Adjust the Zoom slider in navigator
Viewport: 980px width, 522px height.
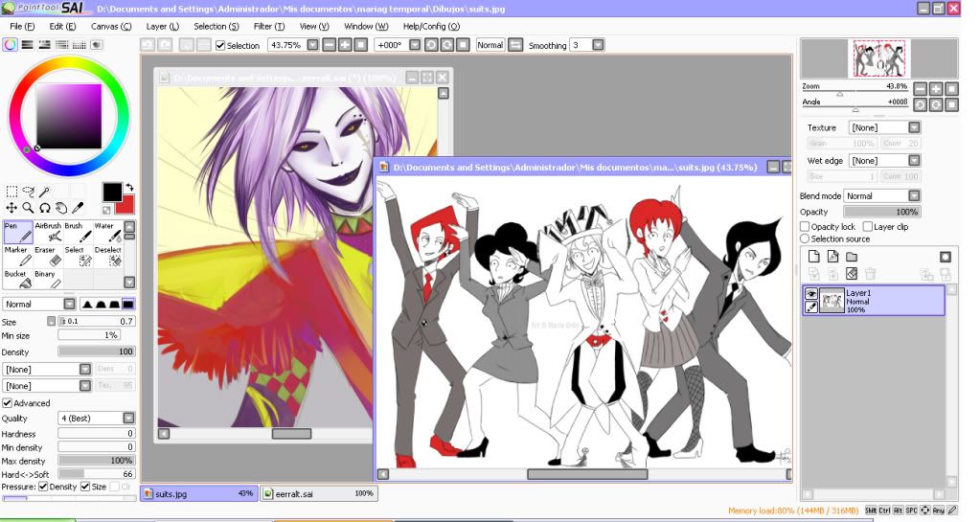tap(839, 94)
